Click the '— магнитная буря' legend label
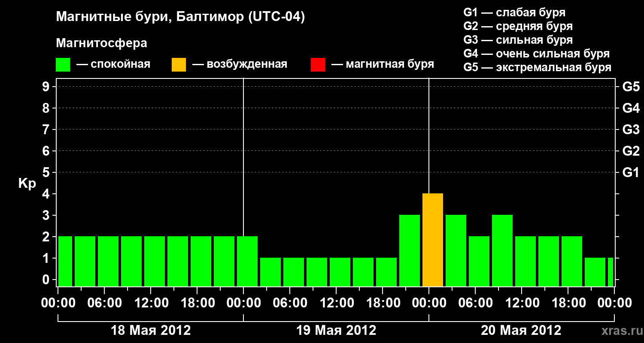 pos(383,64)
